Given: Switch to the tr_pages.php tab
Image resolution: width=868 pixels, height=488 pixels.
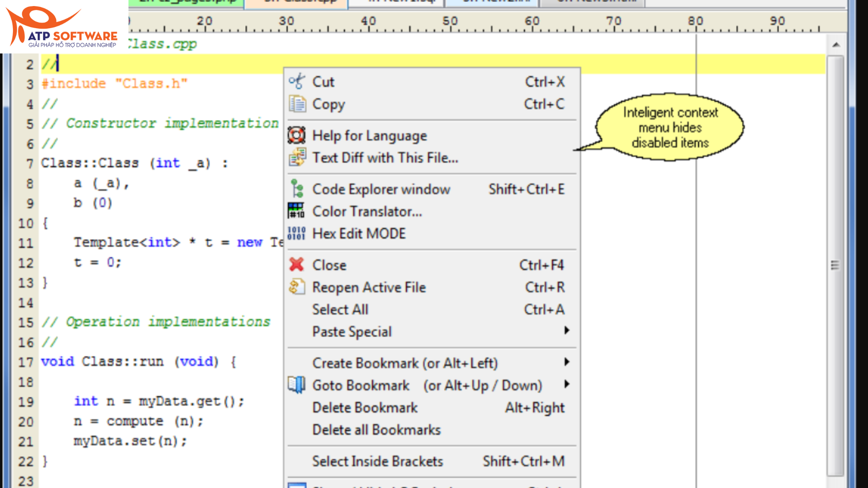Looking at the screenshot, I should point(187,2).
